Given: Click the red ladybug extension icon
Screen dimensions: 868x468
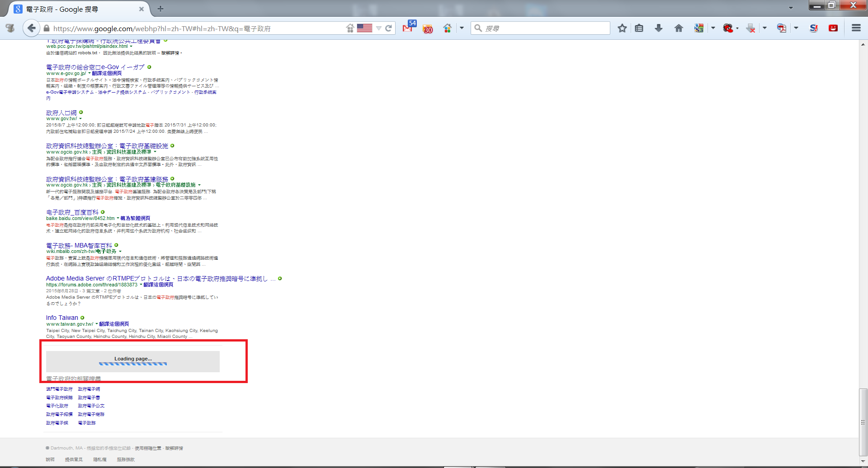Looking at the screenshot, I should [x=728, y=28].
